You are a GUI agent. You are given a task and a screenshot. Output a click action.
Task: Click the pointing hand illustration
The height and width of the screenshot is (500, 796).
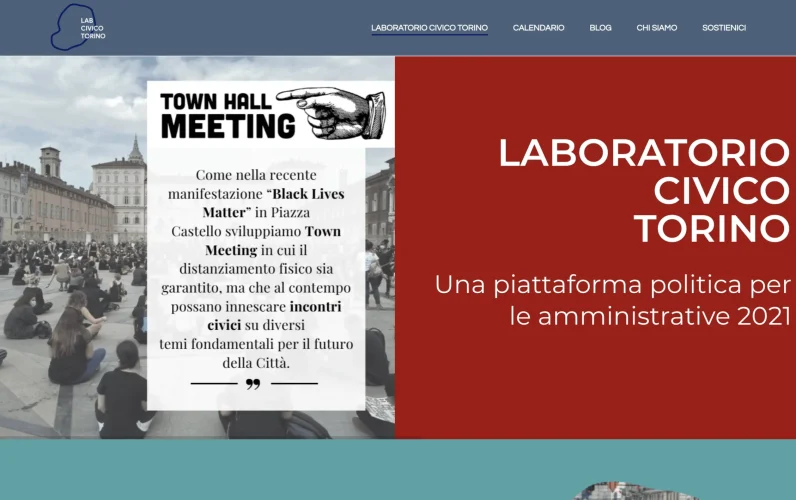coord(332,113)
